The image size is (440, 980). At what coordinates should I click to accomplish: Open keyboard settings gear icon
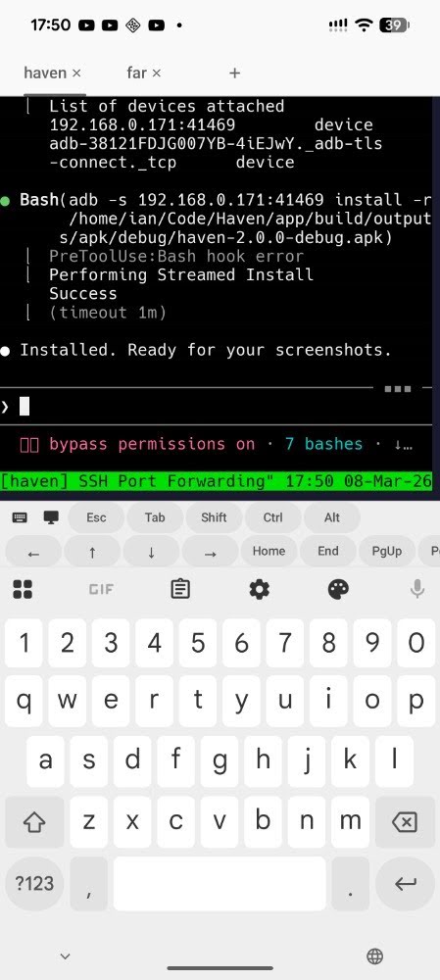[x=260, y=589]
